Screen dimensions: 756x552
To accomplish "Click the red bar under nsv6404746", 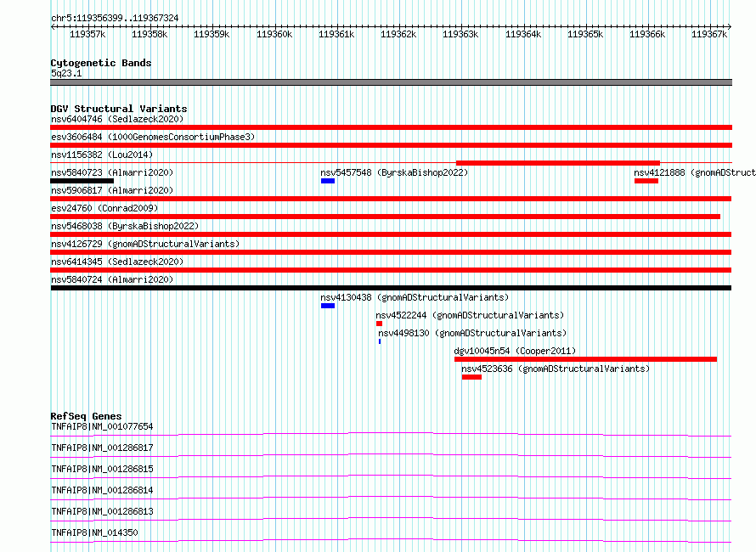I will pyautogui.click(x=391, y=127).
